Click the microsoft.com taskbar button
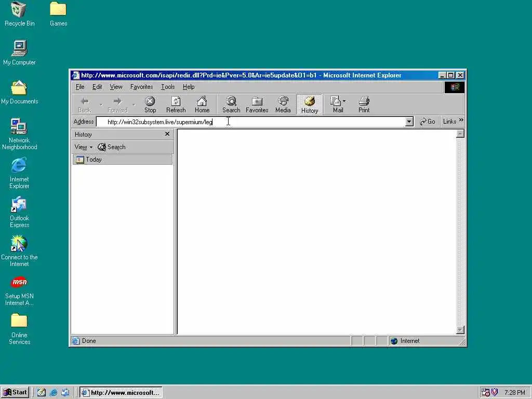Viewport: 532px width, 399px height. [121, 393]
